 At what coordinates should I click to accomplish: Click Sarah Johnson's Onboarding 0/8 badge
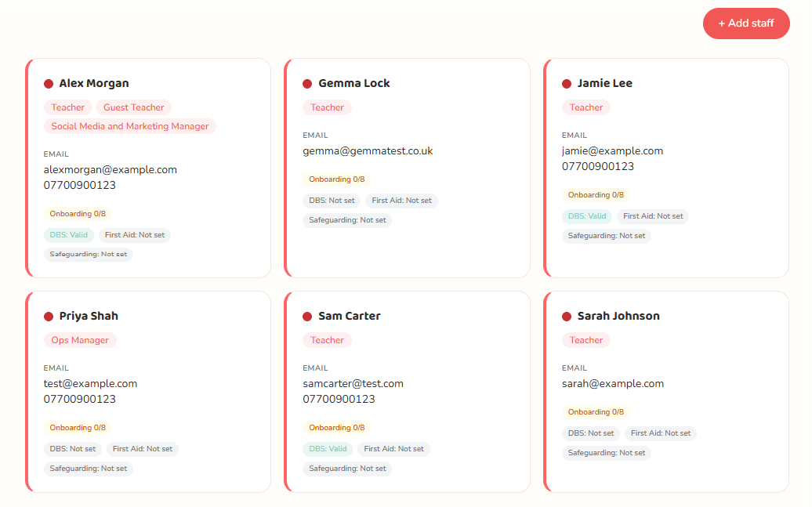[x=596, y=412]
